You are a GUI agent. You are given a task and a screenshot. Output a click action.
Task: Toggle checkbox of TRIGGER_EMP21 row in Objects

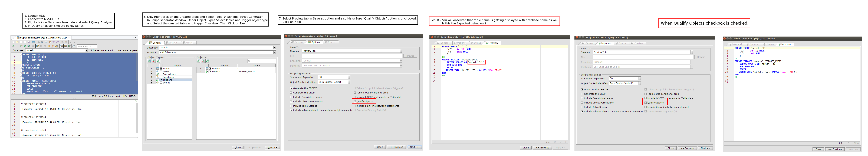pyautogui.click(x=210, y=71)
